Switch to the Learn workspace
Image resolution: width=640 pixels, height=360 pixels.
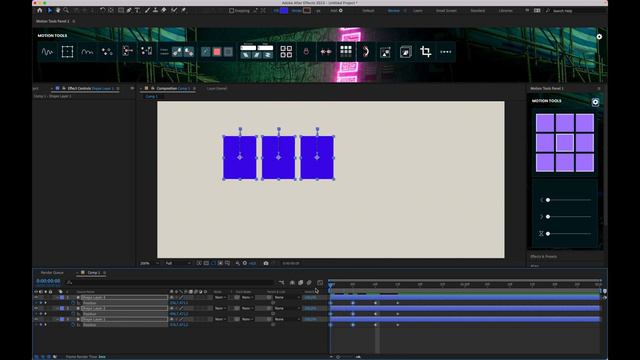418,11
